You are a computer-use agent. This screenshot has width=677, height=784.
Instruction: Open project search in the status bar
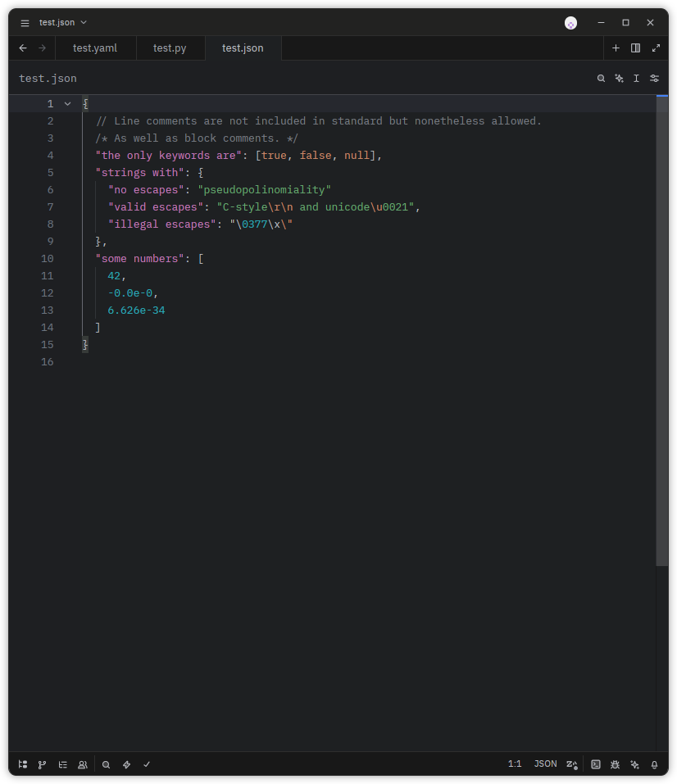[x=106, y=764]
